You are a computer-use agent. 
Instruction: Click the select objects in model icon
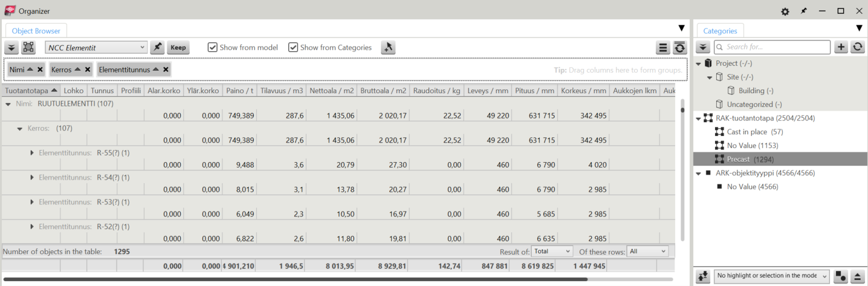tap(28, 48)
